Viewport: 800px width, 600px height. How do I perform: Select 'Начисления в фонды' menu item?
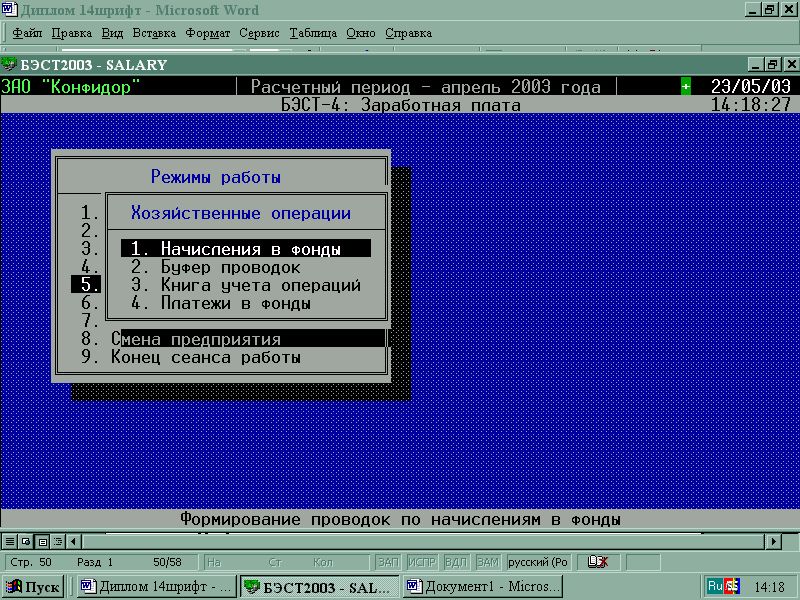pyautogui.click(x=246, y=248)
